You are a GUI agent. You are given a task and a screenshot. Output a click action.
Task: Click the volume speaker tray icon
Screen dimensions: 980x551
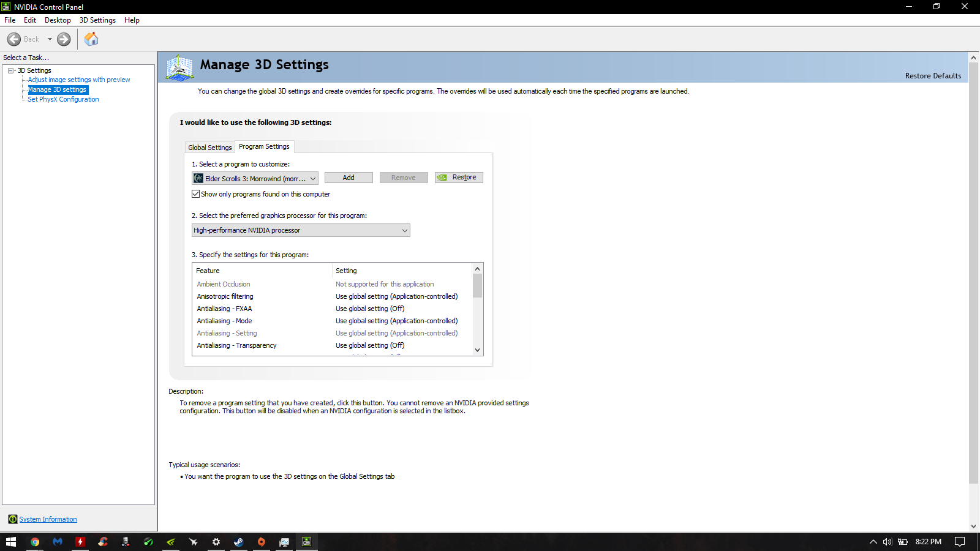888,542
